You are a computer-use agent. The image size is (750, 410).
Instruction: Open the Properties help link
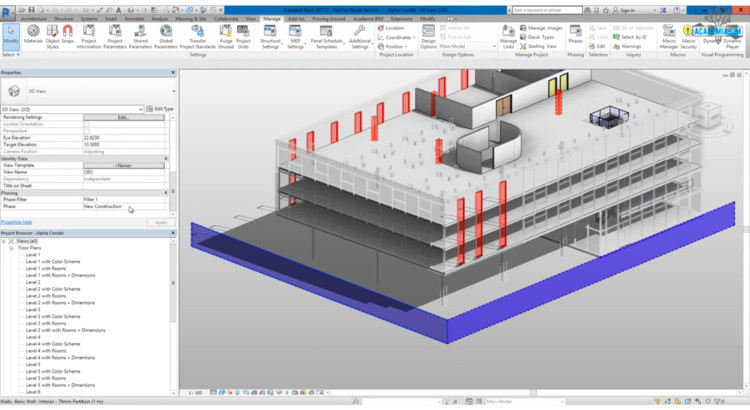pyautogui.click(x=18, y=222)
